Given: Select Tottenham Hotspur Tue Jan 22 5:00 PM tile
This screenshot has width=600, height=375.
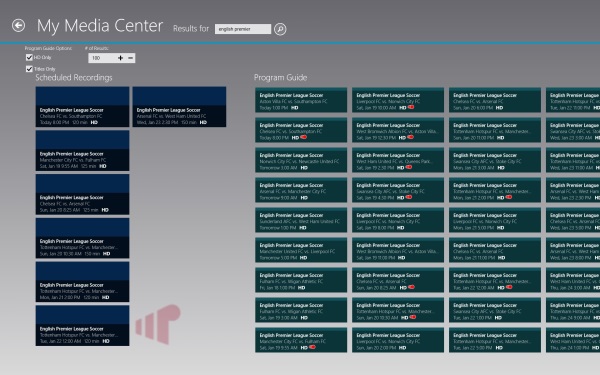Looking at the screenshot, I should (x=495, y=340).
